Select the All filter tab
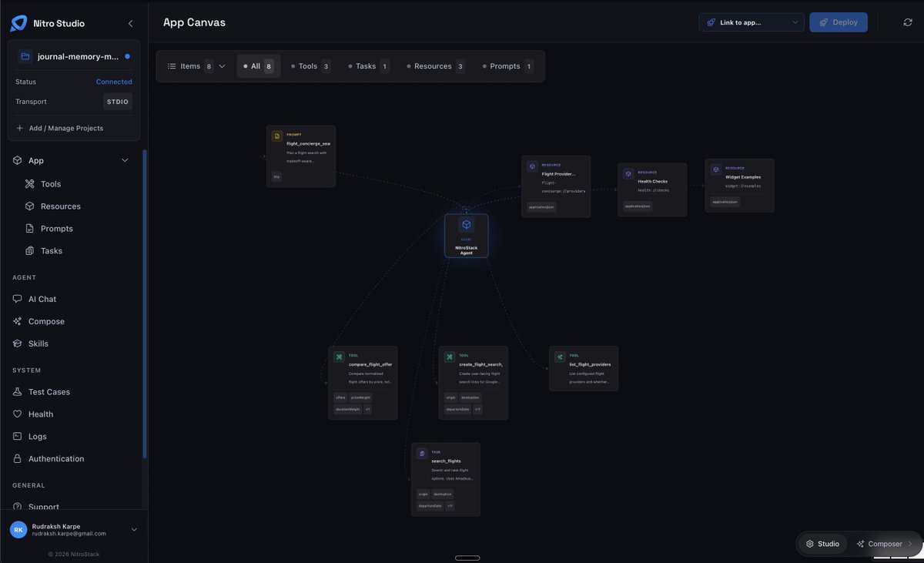The height and width of the screenshot is (563, 924). [259, 66]
